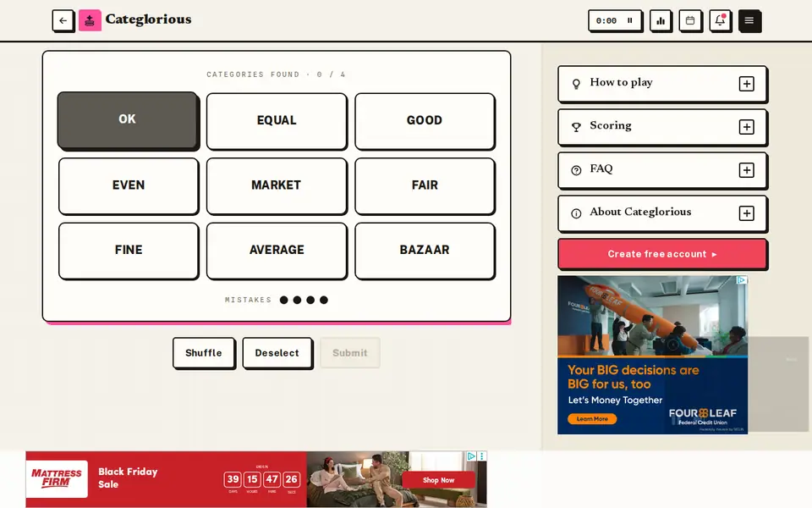Click the AdChoices icon on Four Leaf ad
812x508 pixels.
point(742,280)
